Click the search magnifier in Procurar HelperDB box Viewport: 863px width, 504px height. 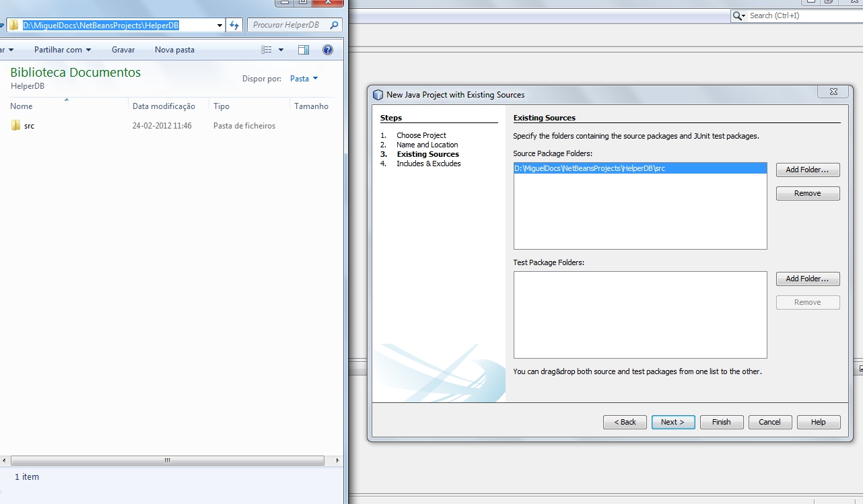coord(334,24)
